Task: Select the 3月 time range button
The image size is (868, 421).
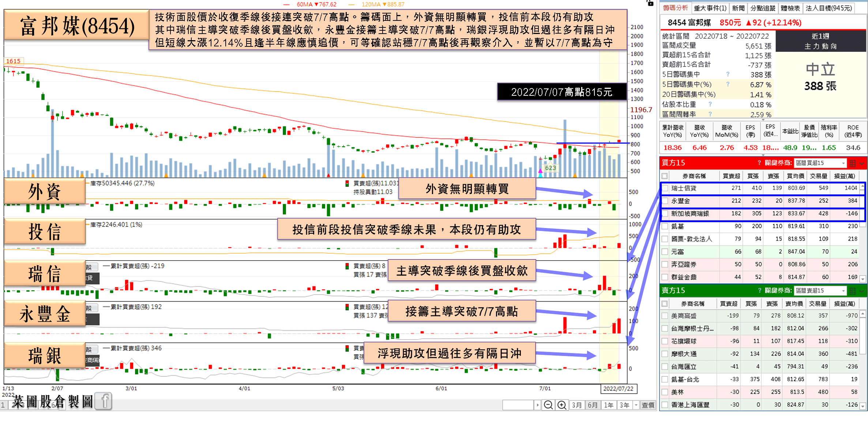Action: [x=577, y=405]
